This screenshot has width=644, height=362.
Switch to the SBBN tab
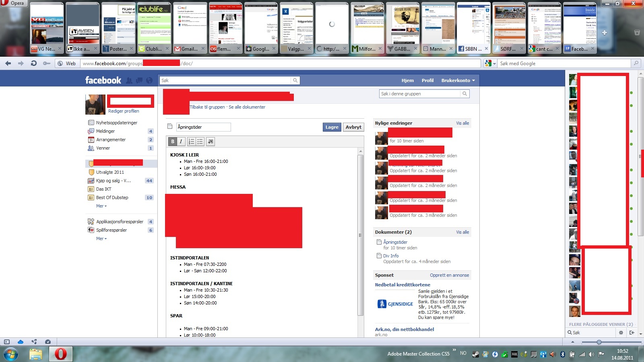(x=474, y=29)
